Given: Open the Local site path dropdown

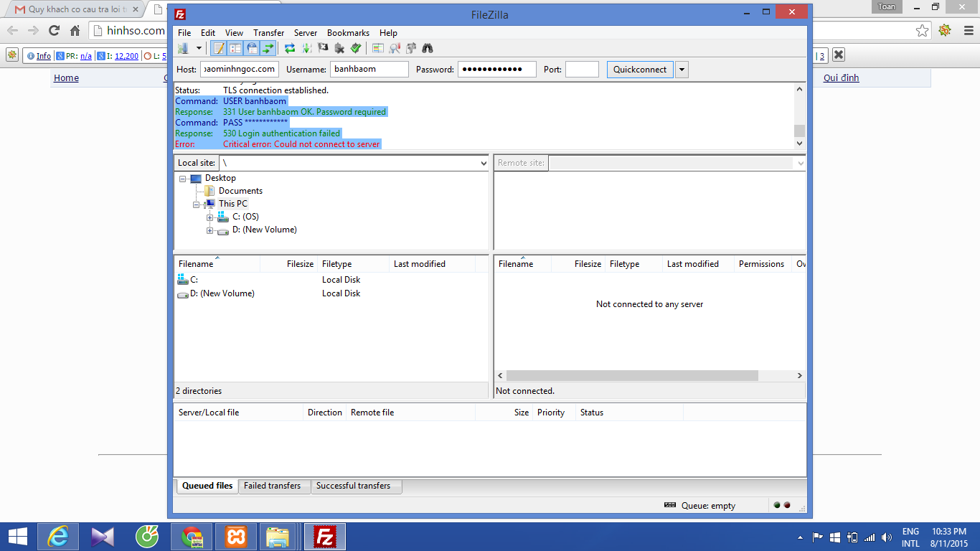Looking at the screenshot, I should (x=483, y=164).
